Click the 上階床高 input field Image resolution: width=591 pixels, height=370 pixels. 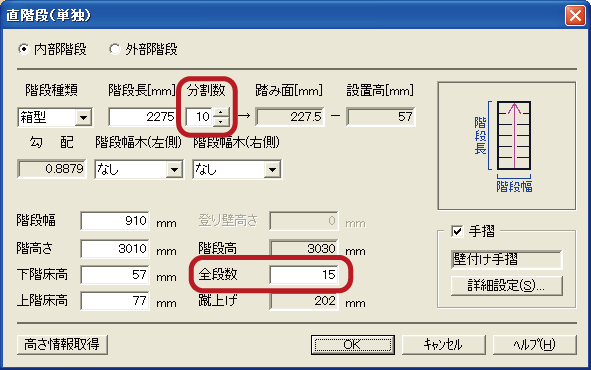[x=115, y=301]
